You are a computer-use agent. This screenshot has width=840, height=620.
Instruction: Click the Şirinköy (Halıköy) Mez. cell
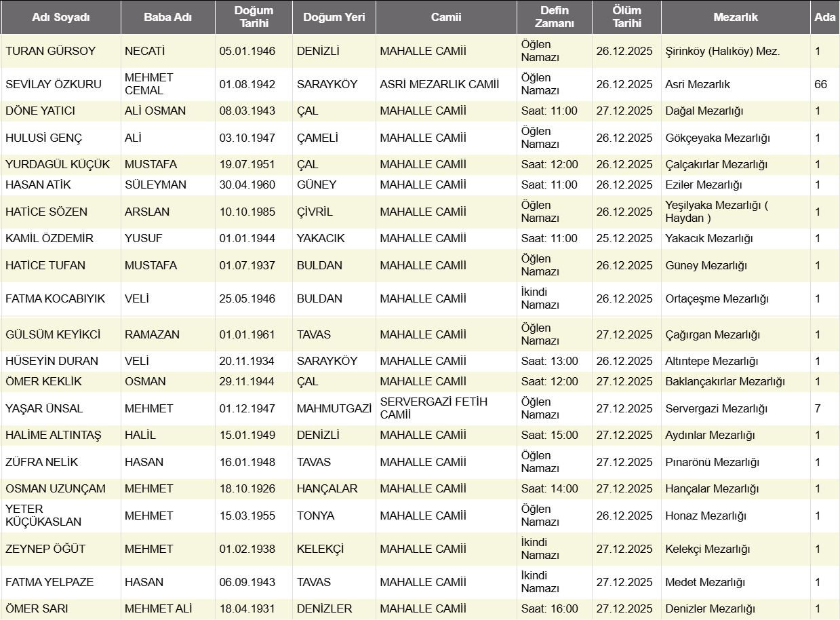coord(723,51)
